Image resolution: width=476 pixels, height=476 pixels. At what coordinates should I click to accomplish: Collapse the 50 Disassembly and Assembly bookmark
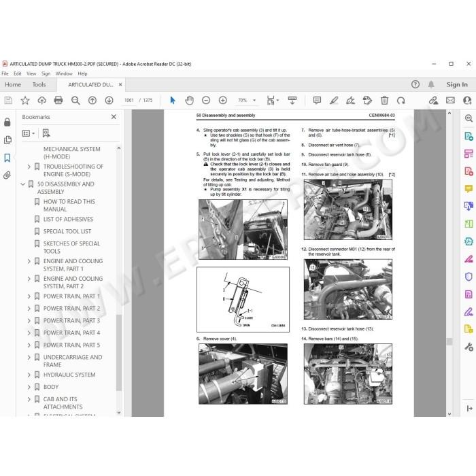(22, 184)
